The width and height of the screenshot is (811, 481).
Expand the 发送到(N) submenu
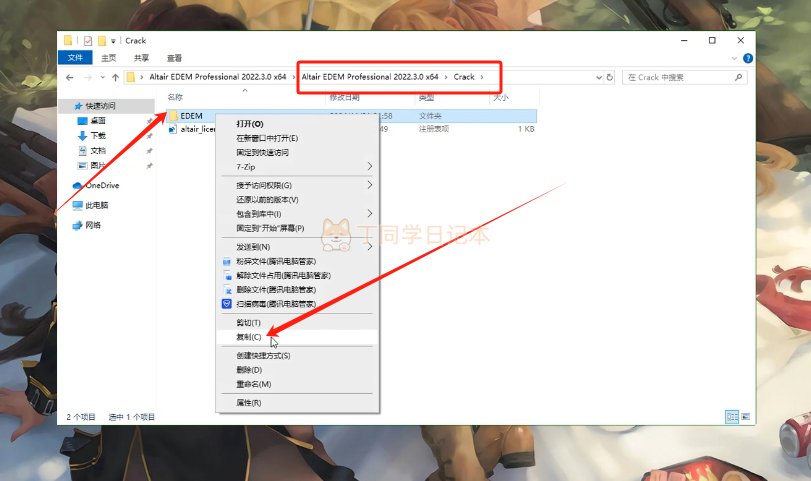point(297,247)
